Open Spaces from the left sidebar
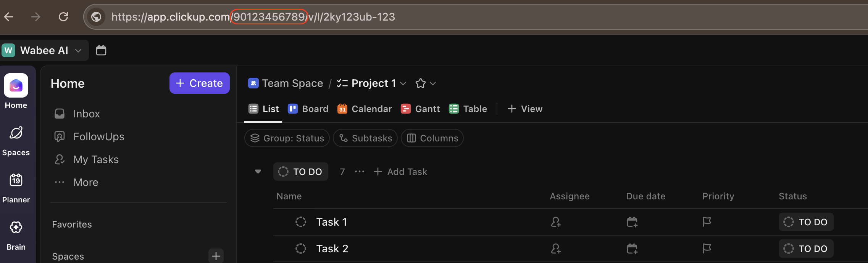 (16, 140)
